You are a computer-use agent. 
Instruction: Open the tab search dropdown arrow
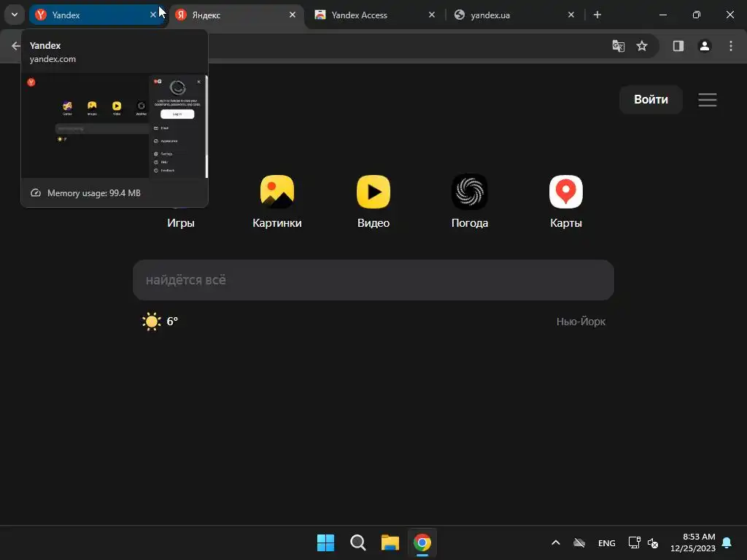(x=15, y=15)
